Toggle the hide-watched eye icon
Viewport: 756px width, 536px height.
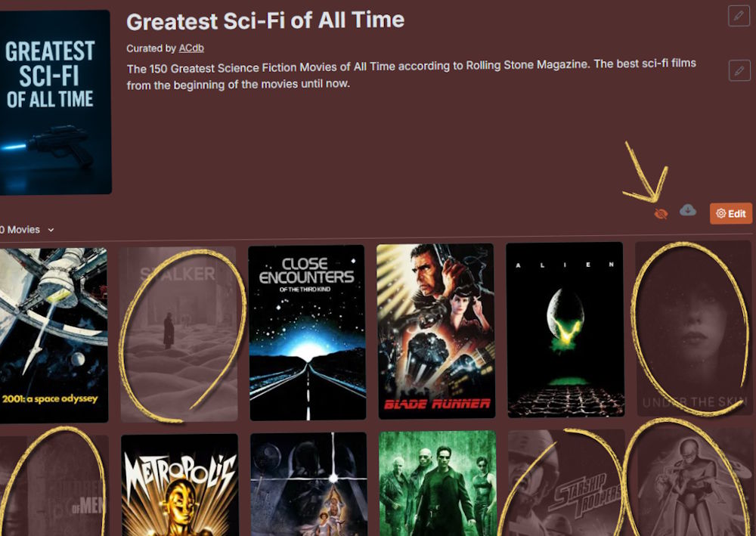(x=661, y=213)
